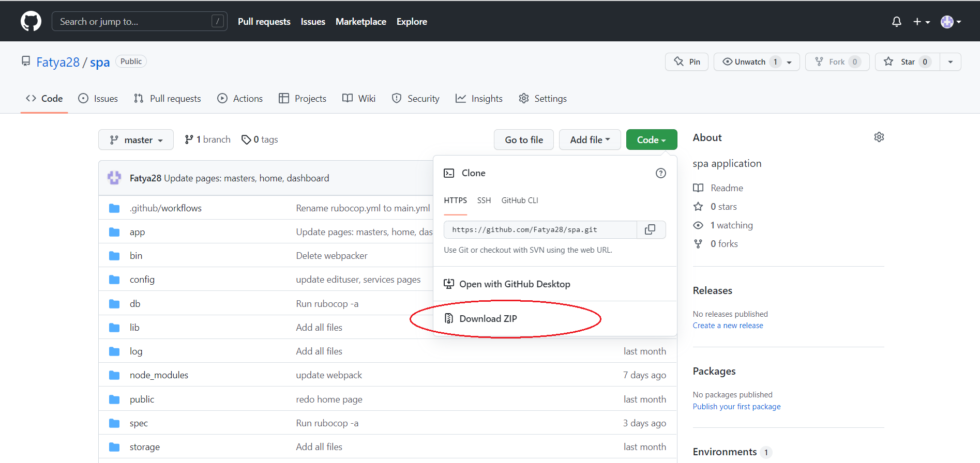Open the create new plus menu
This screenshot has height=463, width=980.
921,22
